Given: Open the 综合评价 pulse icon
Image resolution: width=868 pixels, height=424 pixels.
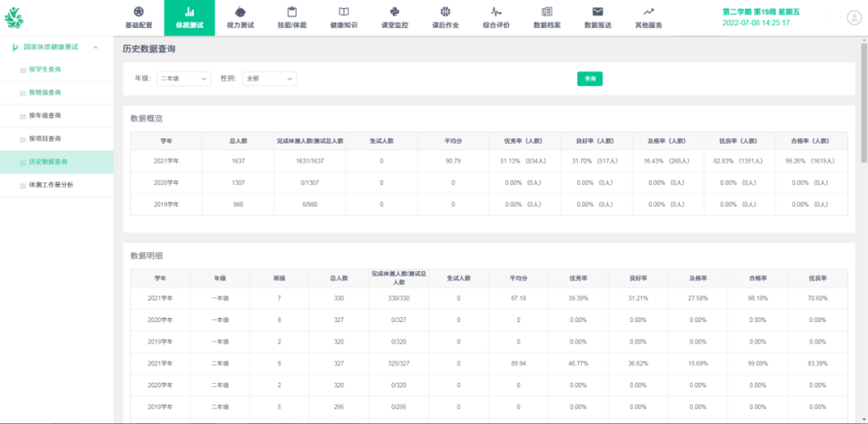Looking at the screenshot, I should [x=496, y=11].
